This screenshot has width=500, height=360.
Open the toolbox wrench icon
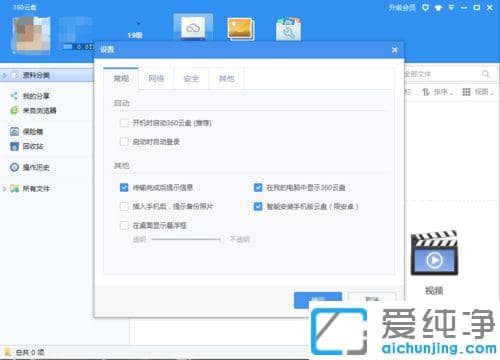pyautogui.click(x=288, y=29)
